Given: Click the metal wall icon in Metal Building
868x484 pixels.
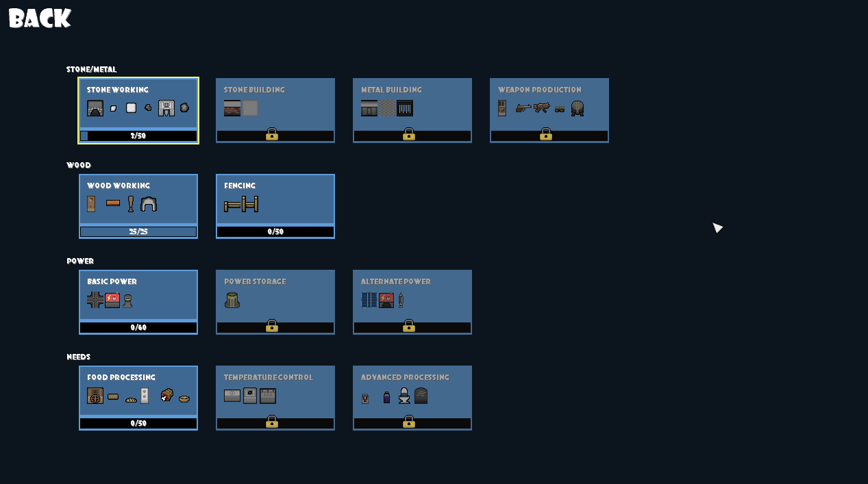Looking at the screenshot, I should tap(369, 108).
